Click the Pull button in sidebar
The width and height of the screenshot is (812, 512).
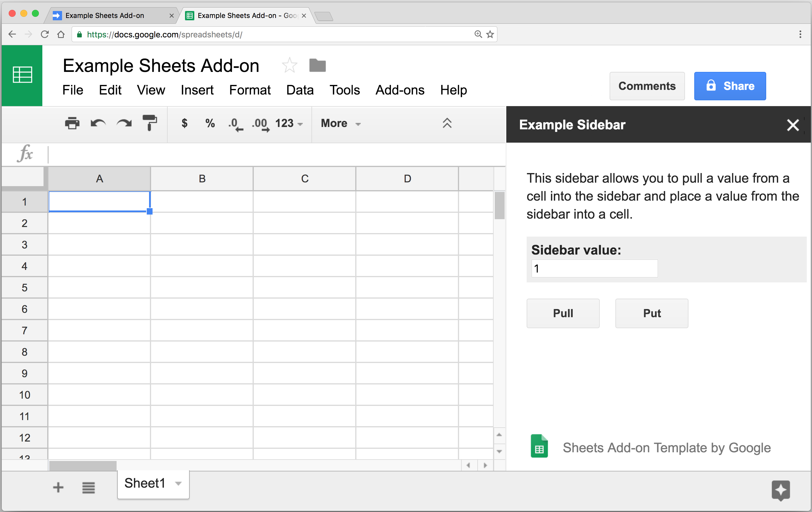[563, 313]
